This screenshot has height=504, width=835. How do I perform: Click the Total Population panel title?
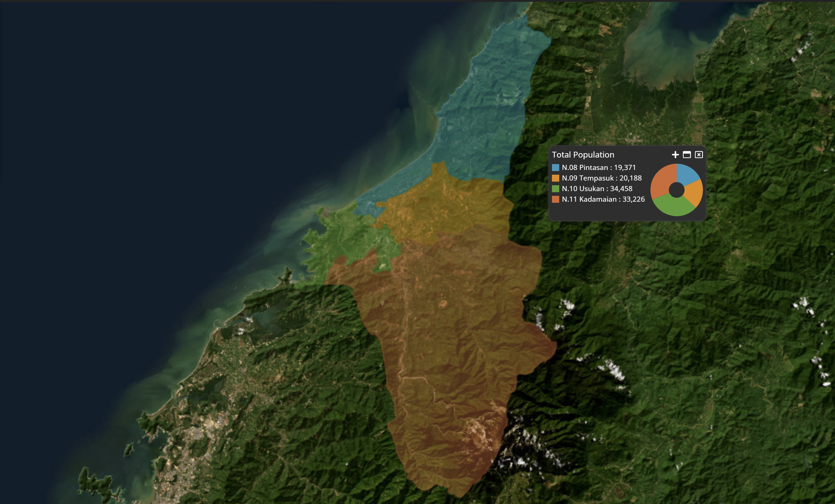[x=583, y=155]
